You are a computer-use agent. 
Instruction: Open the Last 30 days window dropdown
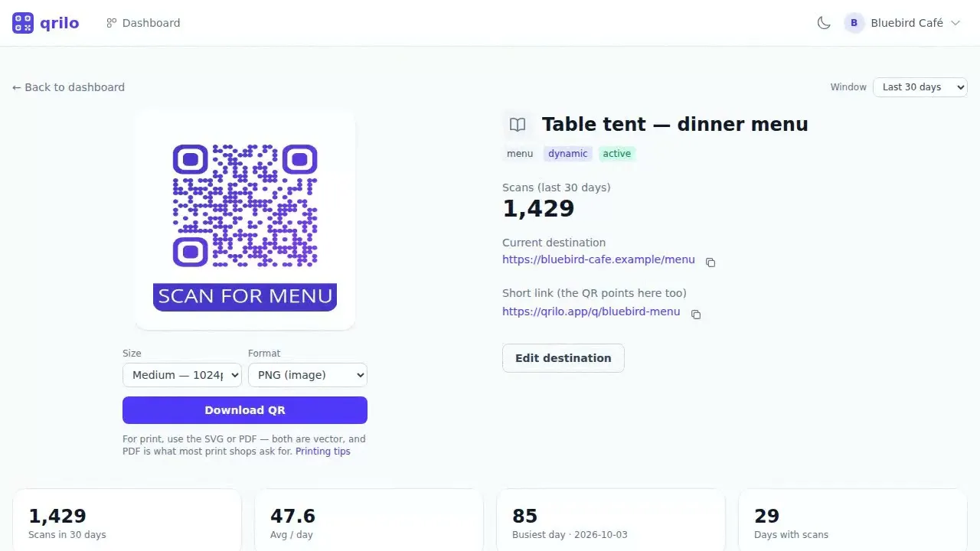[920, 87]
